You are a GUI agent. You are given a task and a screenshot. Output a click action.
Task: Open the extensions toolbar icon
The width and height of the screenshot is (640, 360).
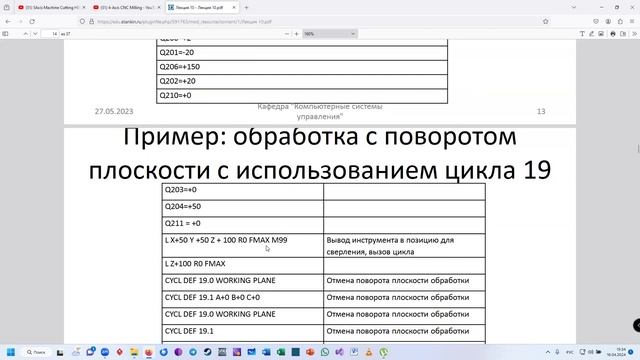click(x=620, y=21)
